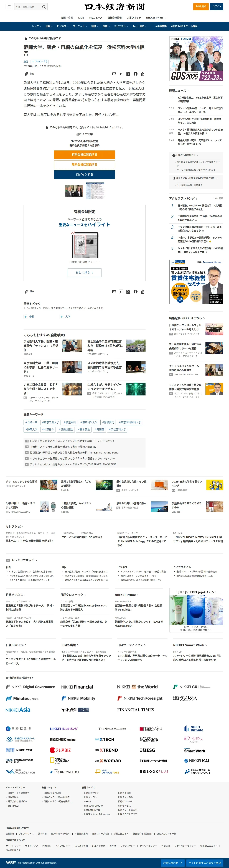
Task: Open the NIKKEI Financial logo
Action: coord(77,687)
